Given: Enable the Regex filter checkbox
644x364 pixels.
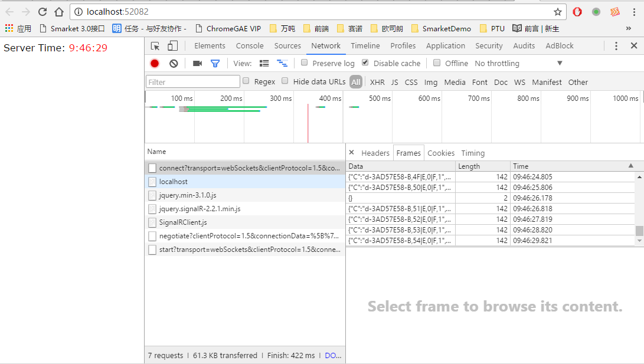Looking at the screenshot, I should point(246,81).
